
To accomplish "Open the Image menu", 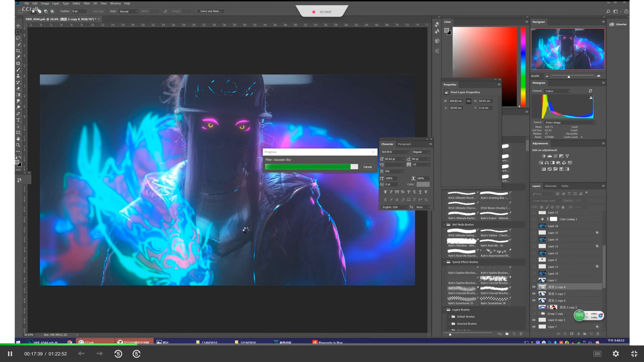I will click(45, 3).
